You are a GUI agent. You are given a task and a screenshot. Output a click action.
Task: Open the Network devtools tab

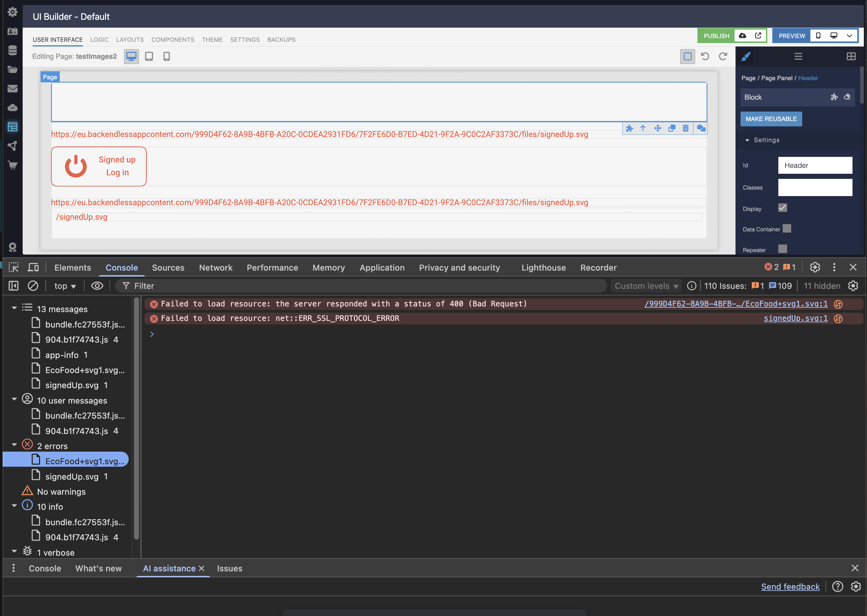[x=215, y=267]
